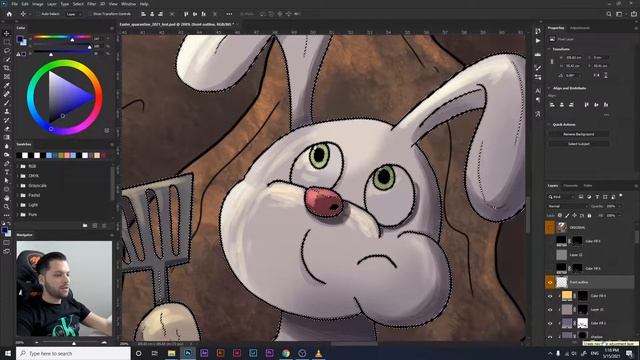Viewport: 640px width, 360px height.
Task: Select the Pen tool
Action: tap(7, 163)
